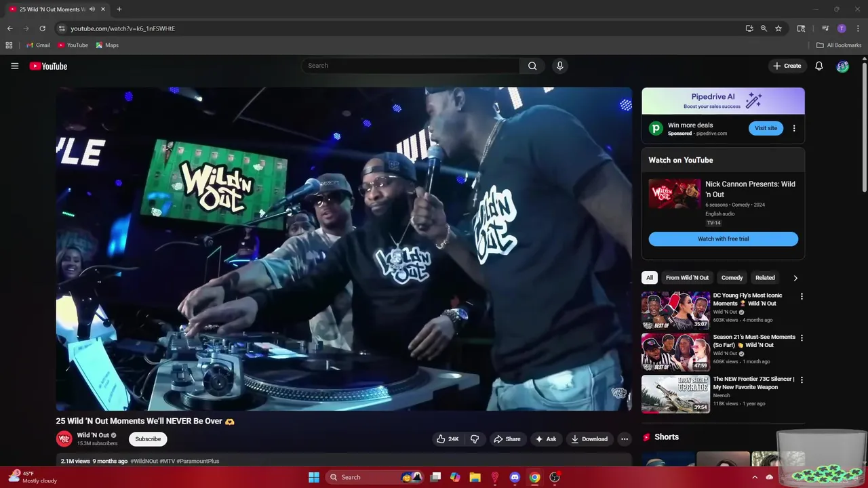Dislike the video with the thumbs down
This screenshot has height=488, width=868.
coord(475,439)
